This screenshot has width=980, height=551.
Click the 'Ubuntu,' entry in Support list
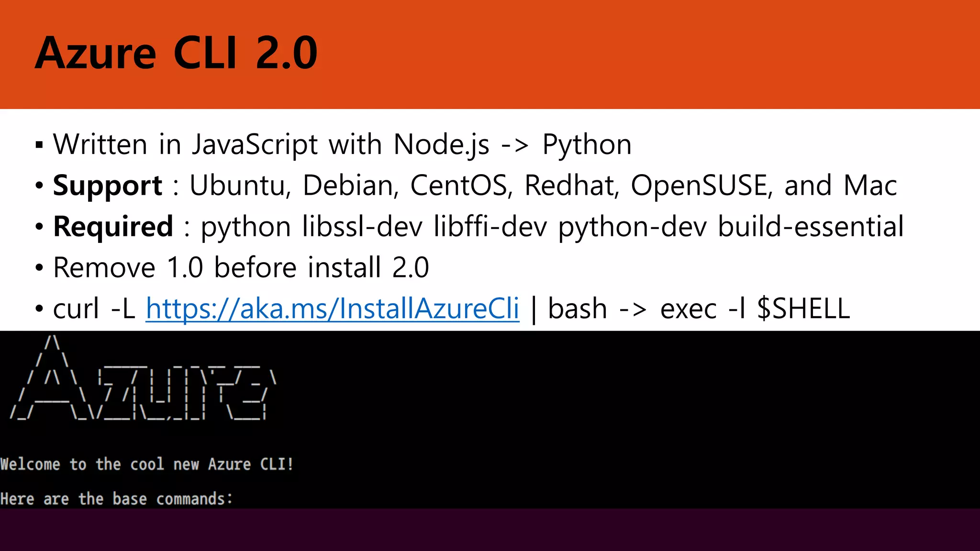[x=240, y=186]
